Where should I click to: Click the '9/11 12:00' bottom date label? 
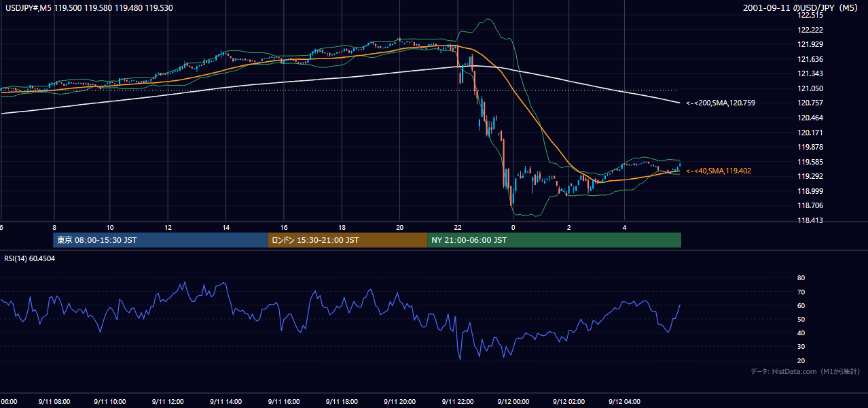click(168, 402)
